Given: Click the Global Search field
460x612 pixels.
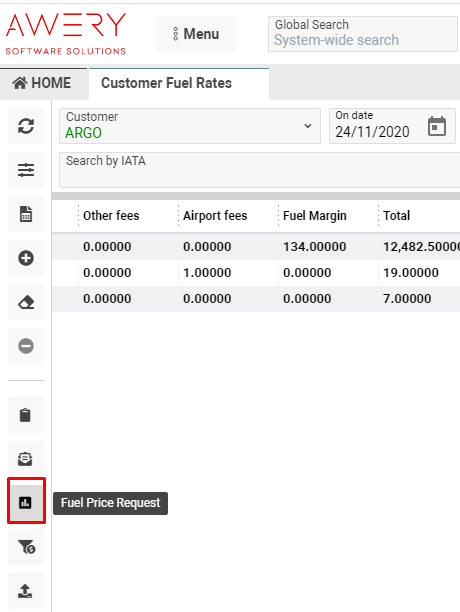Looking at the screenshot, I should coord(363,34).
